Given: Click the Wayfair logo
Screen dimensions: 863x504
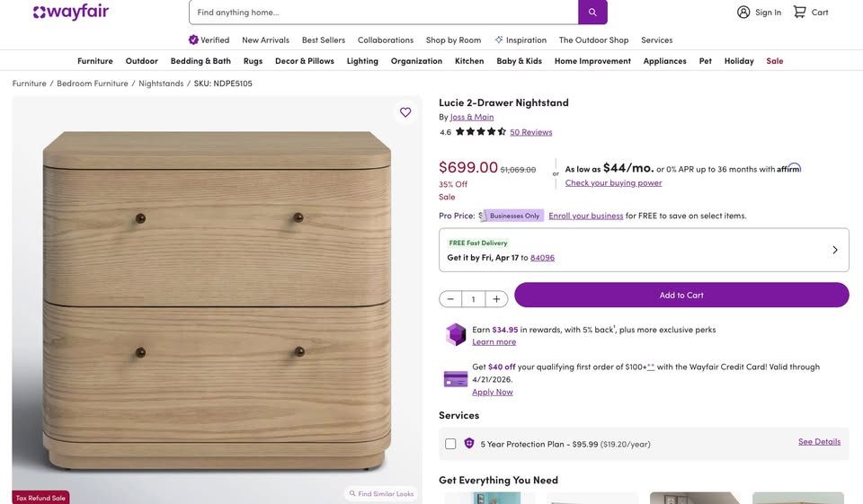Looking at the screenshot, I should point(71,12).
